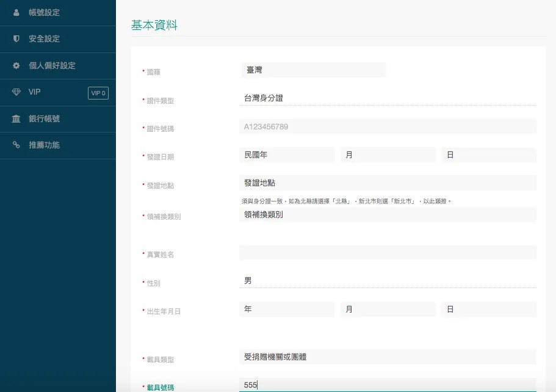Click the 載具號碼 field containing 555
The image size is (556, 392).
pyautogui.click(x=388, y=385)
